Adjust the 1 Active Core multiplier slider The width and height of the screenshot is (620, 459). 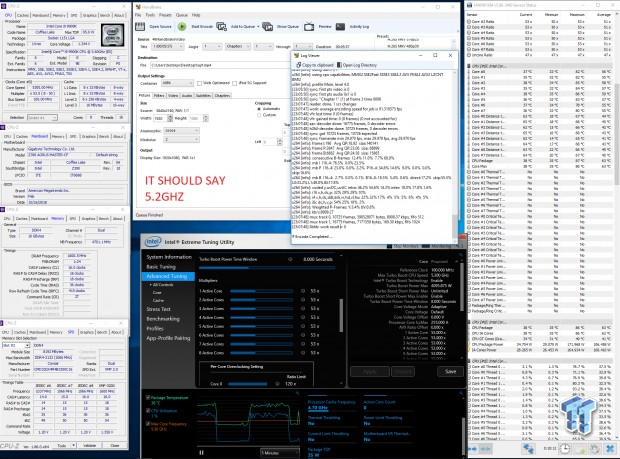click(x=261, y=291)
